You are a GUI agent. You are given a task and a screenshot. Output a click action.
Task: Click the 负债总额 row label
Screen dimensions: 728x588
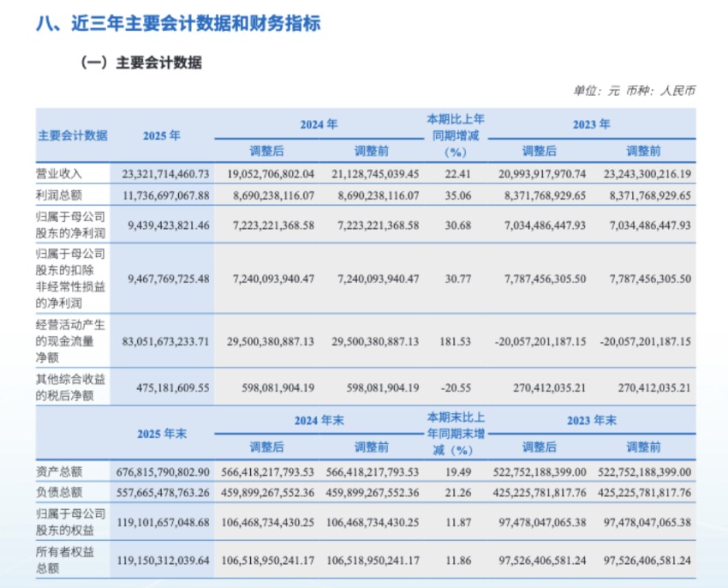point(59,493)
